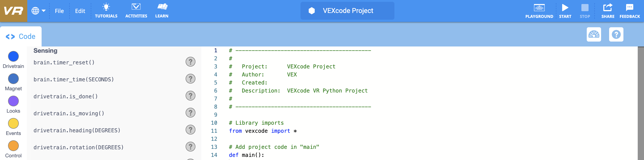
Task: Send feedback to VEX
Action: pyautogui.click(x=629, y=10)
